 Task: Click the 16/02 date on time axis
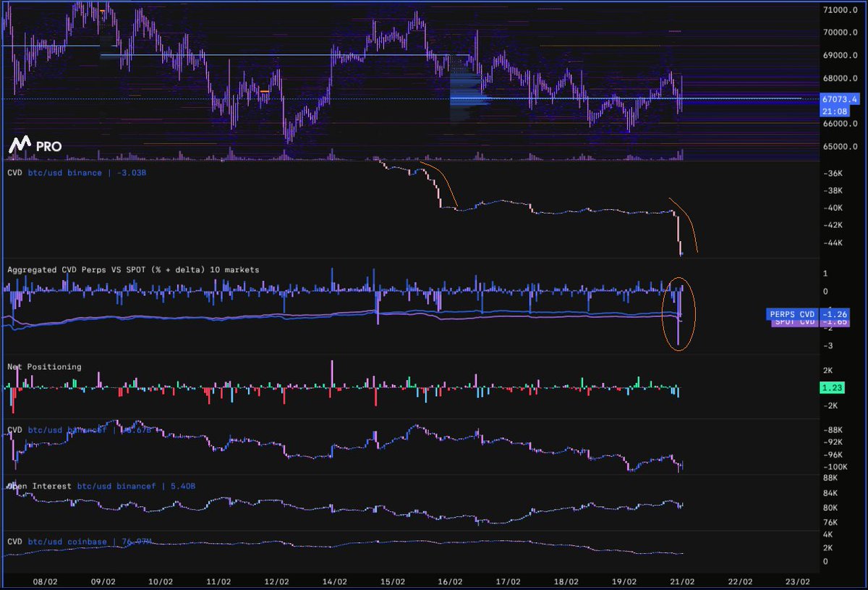[x=450, y=582]
